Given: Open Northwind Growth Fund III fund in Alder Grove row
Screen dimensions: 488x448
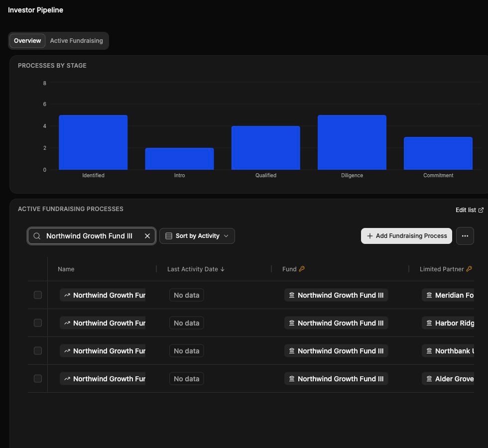Looking at the screenshot, I should tap(336, 379).
